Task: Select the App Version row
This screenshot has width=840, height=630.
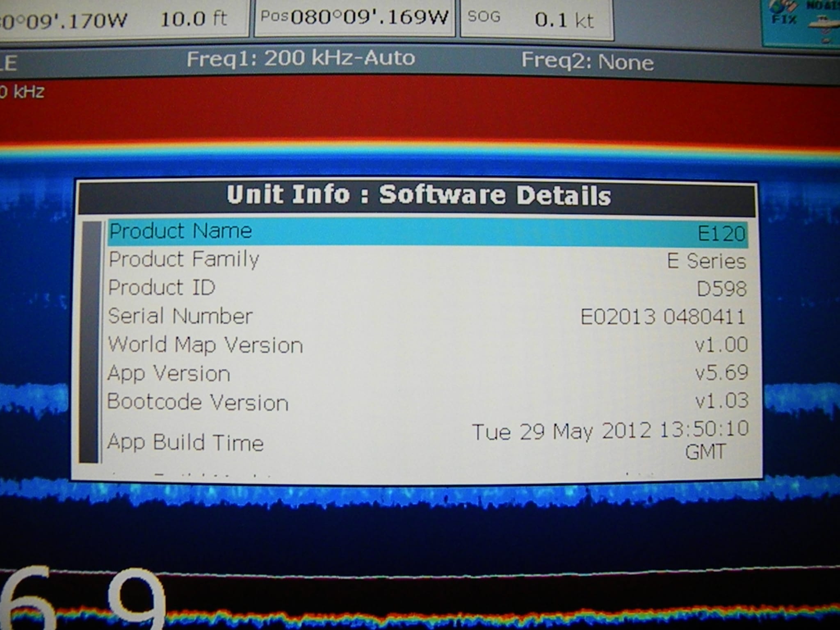Action: (427, 373)
